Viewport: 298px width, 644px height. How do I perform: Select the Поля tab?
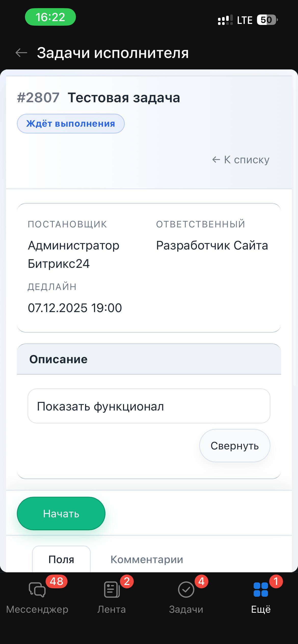click(61, 560)
